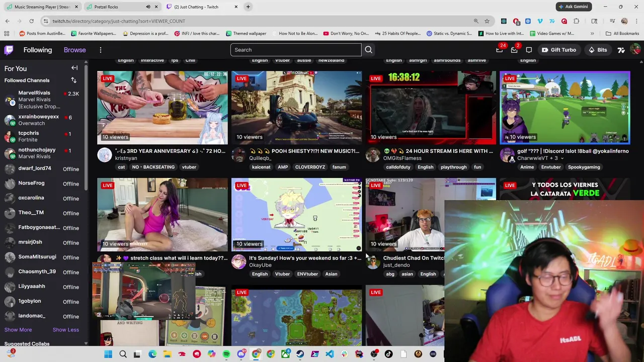Open the Twitch user avatar menu
The width and height of the screenshot is (644, 362).
[x=635, y=50]
